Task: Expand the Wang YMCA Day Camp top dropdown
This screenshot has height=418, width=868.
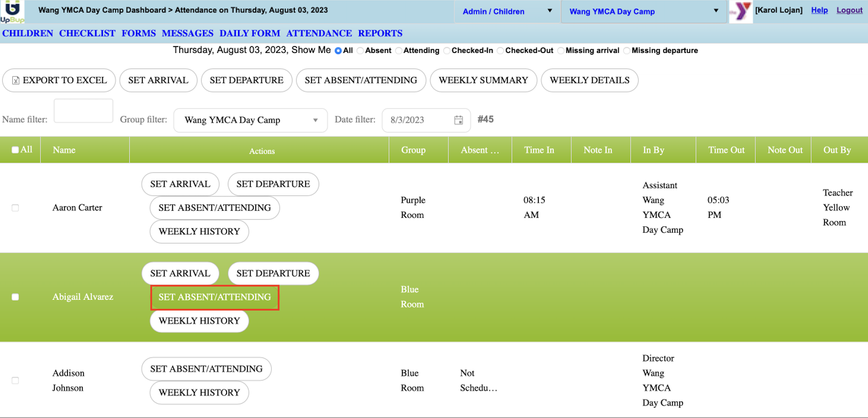Action: coord(644,11)
